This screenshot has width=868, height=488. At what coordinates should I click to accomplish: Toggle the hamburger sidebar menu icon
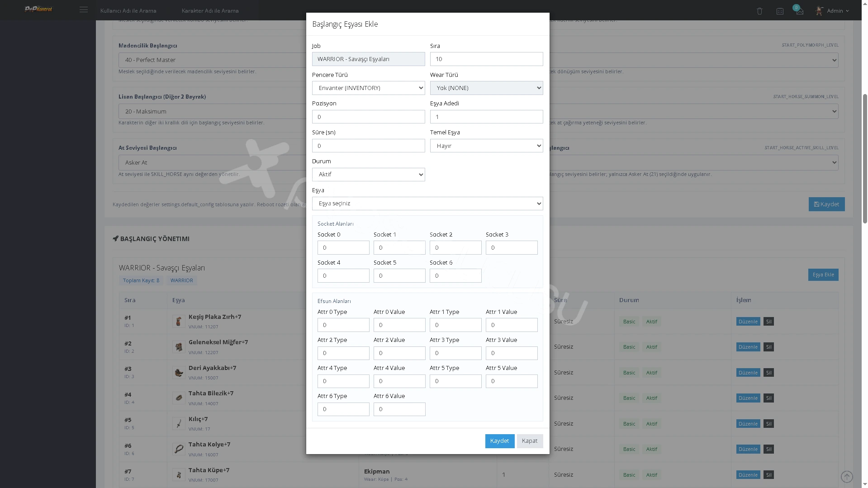click(x=84, y=9)
